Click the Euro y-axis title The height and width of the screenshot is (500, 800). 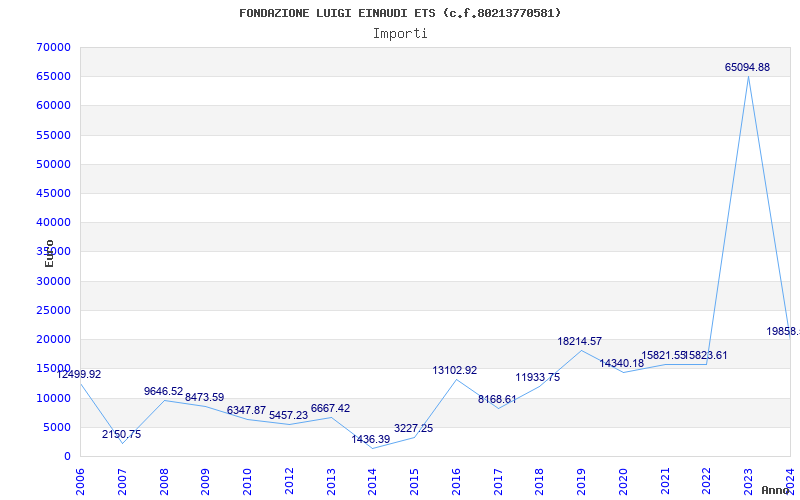[x=49, y=253]
